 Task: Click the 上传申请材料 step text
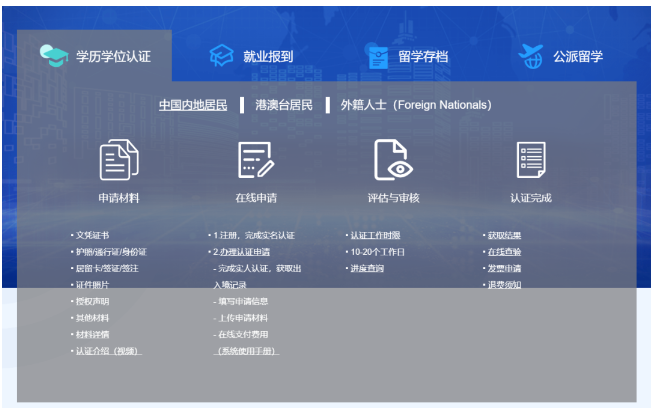point(243,318)
